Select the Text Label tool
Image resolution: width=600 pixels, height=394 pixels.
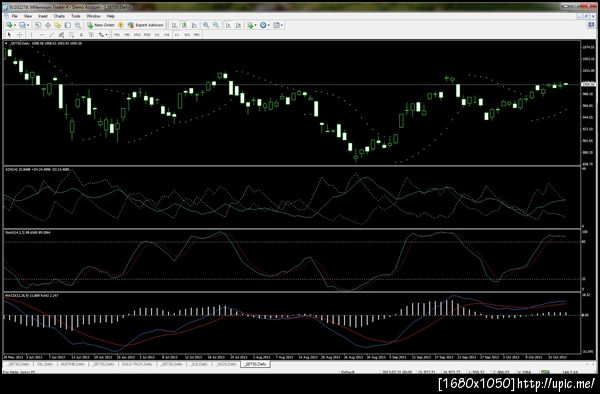(91, 34)
